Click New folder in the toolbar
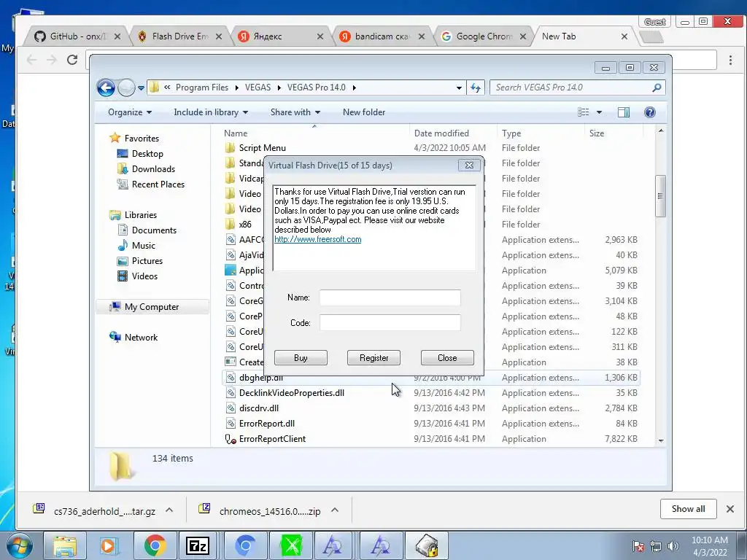The image size is (747, 560). coord(364,112)
